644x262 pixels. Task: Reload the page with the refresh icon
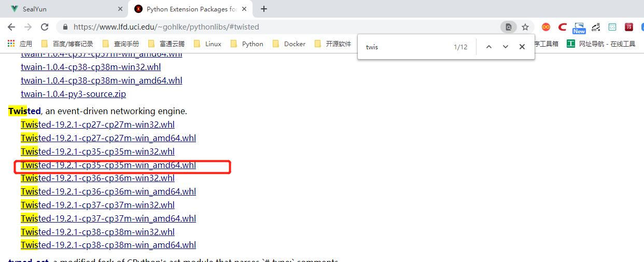point(45,27)
